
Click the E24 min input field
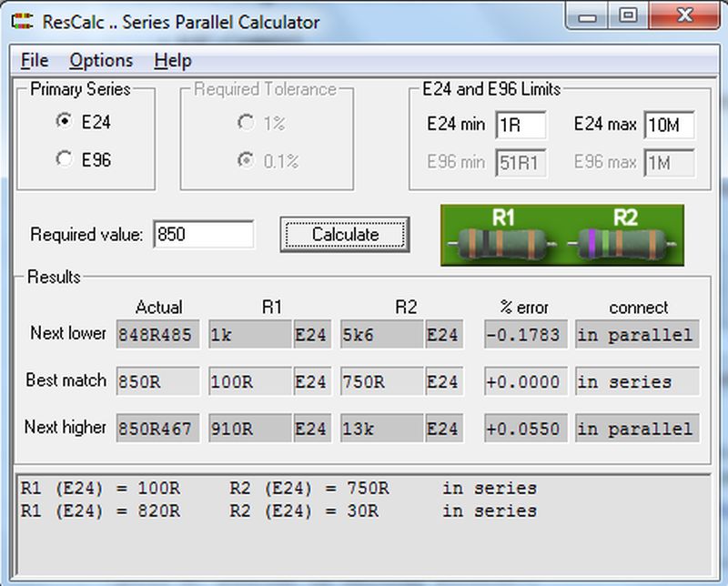coord(521,125)
